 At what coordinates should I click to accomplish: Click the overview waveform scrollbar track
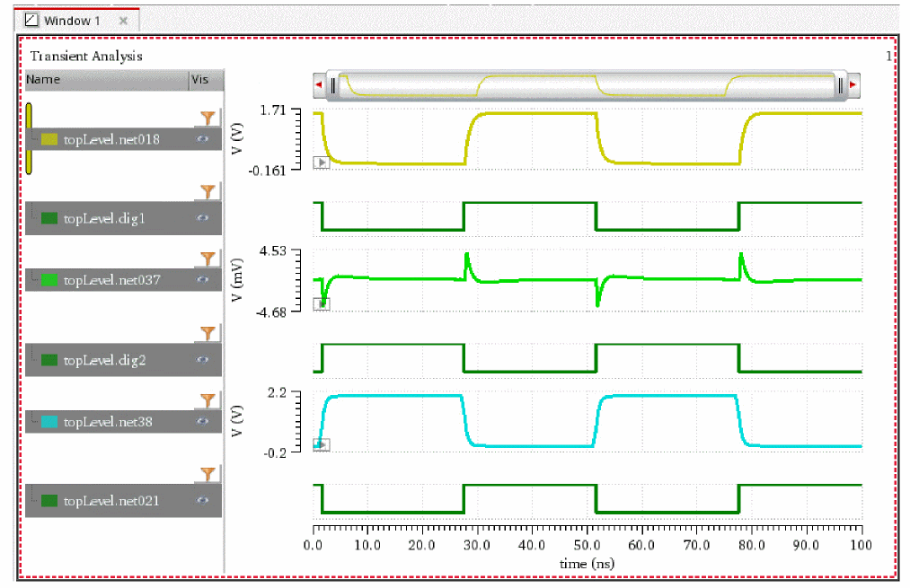587,86
